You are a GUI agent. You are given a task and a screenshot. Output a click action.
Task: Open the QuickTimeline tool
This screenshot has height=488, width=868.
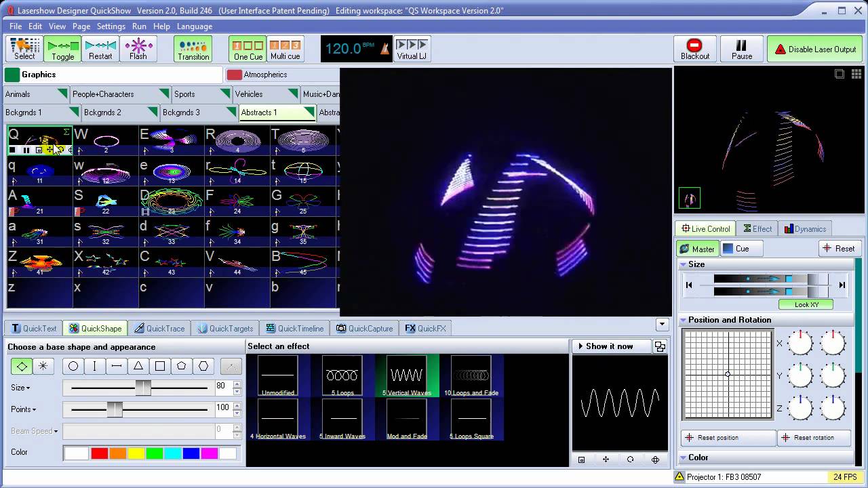(x=294, y=328)
